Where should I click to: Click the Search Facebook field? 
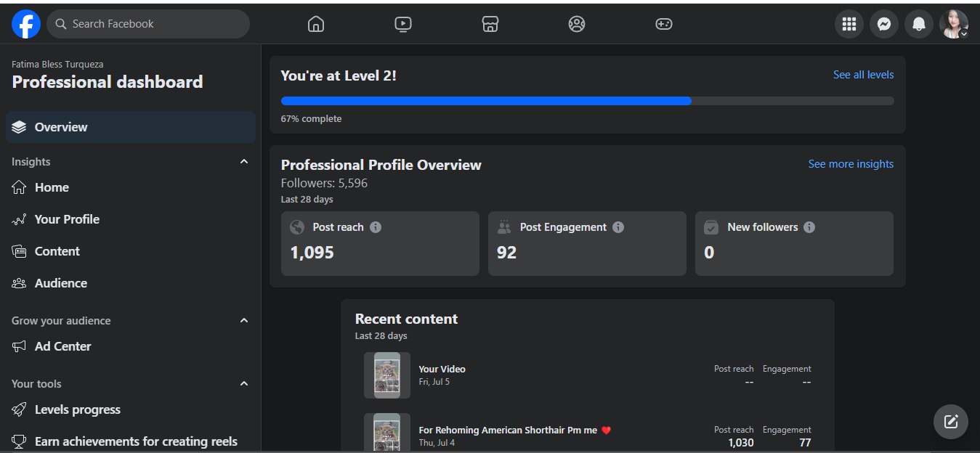[x=148, y=24]
